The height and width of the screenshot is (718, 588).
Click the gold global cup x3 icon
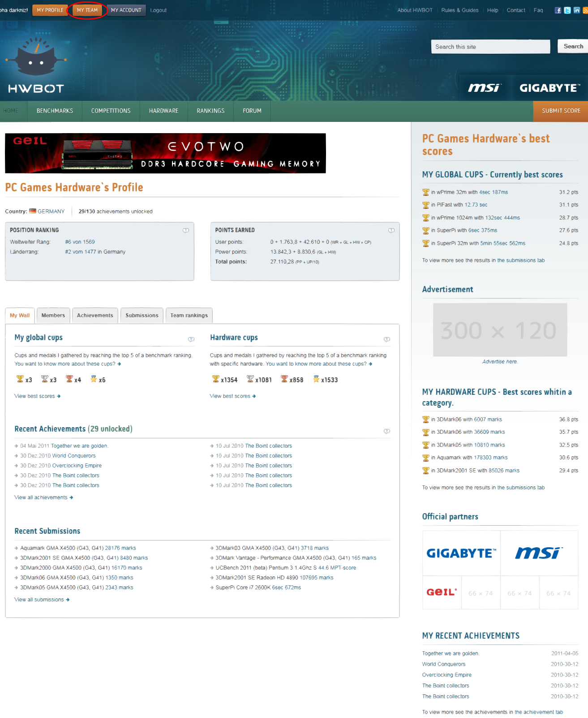[x=20, y=379]
